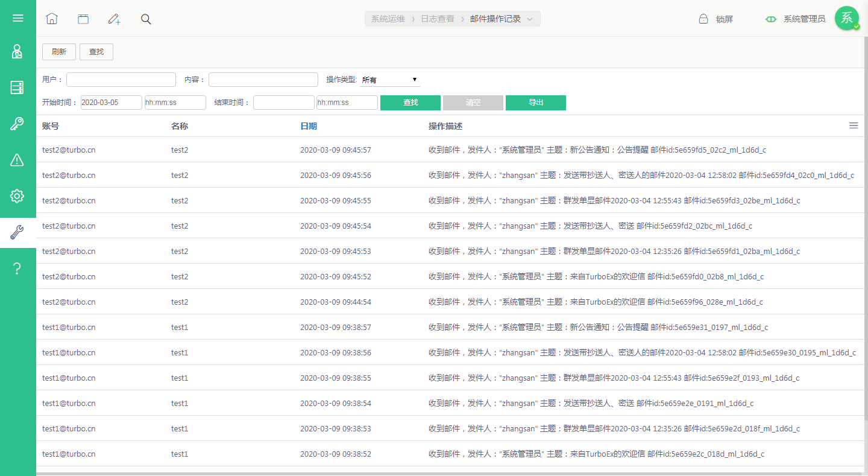868x476 pixels.
Task: Click the 系统管理员 user name
Action: [804, 19]
